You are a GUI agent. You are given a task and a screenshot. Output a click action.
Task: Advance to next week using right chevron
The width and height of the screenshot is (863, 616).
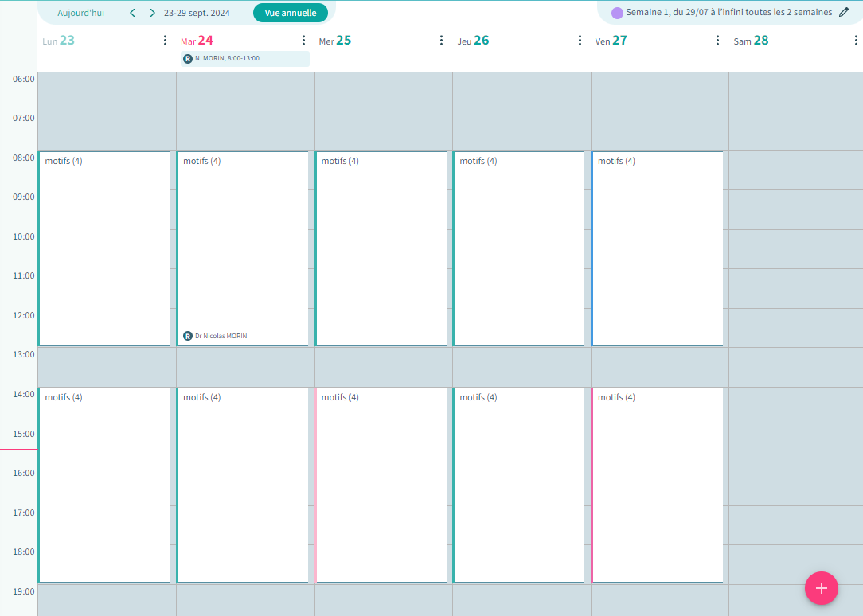(152, 13)
